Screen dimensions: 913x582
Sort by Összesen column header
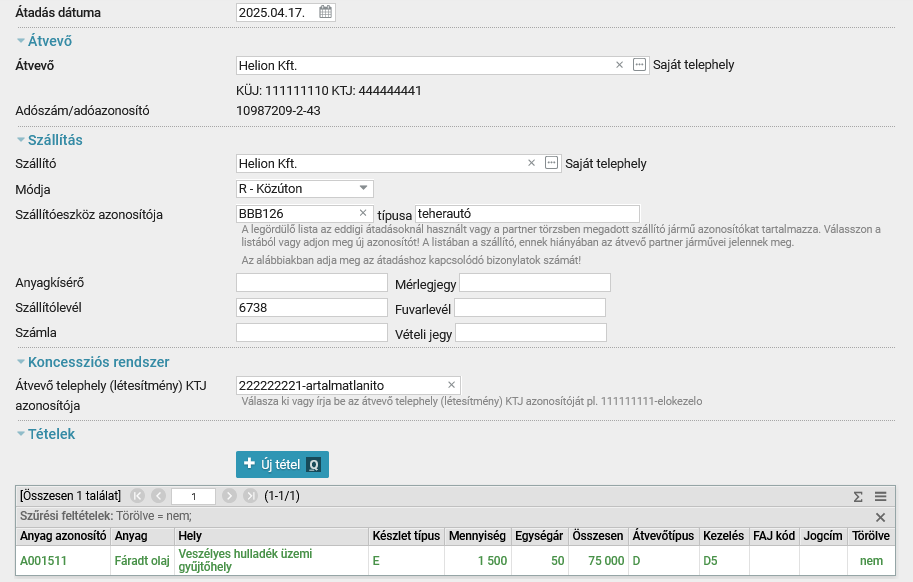(598, 536)
